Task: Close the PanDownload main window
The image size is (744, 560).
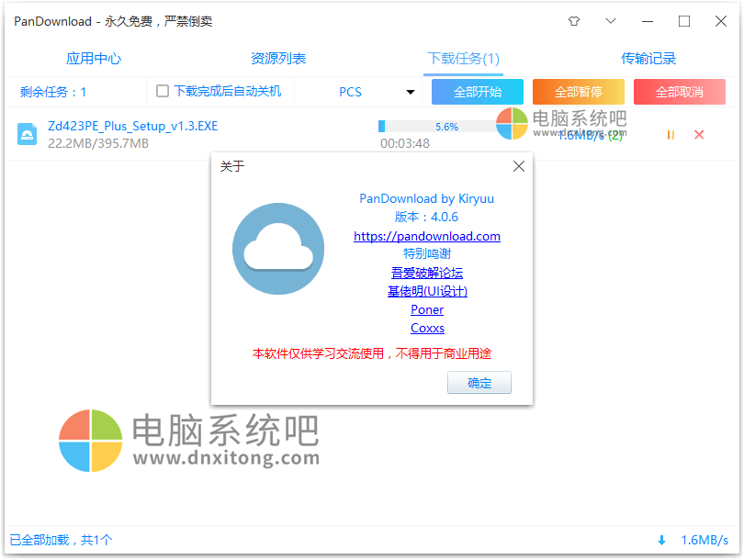Action: tap(721, 21)
